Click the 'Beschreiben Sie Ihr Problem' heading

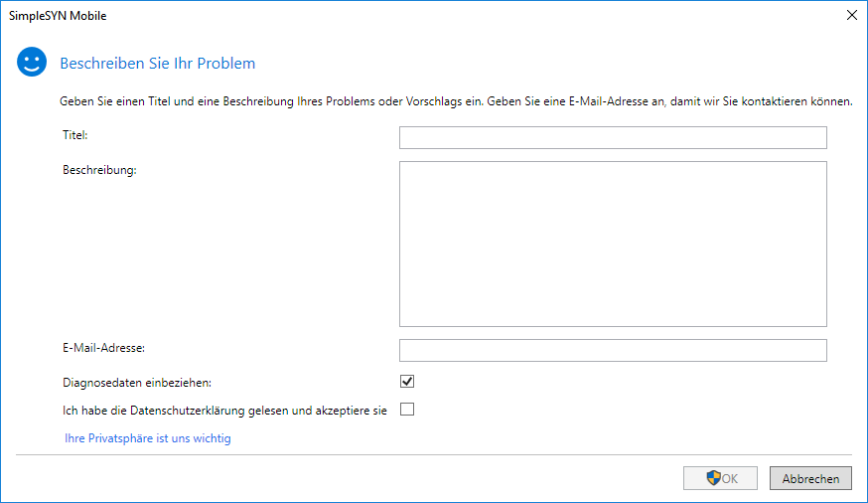(158, 64)
